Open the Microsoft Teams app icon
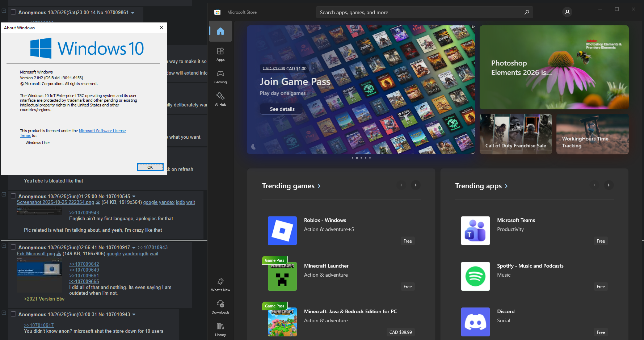The height and width of the screenshot is (340, 644). pyautogui.click(x=475, y=231)
